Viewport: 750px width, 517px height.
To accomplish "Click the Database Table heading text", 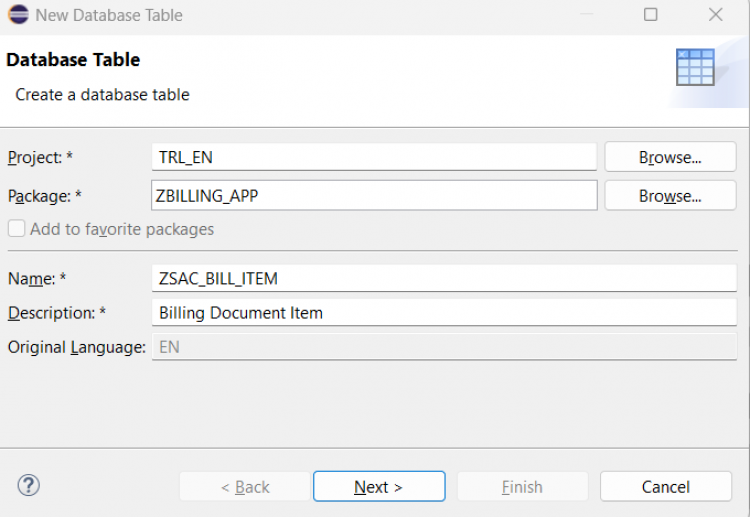I will (73, 60).
